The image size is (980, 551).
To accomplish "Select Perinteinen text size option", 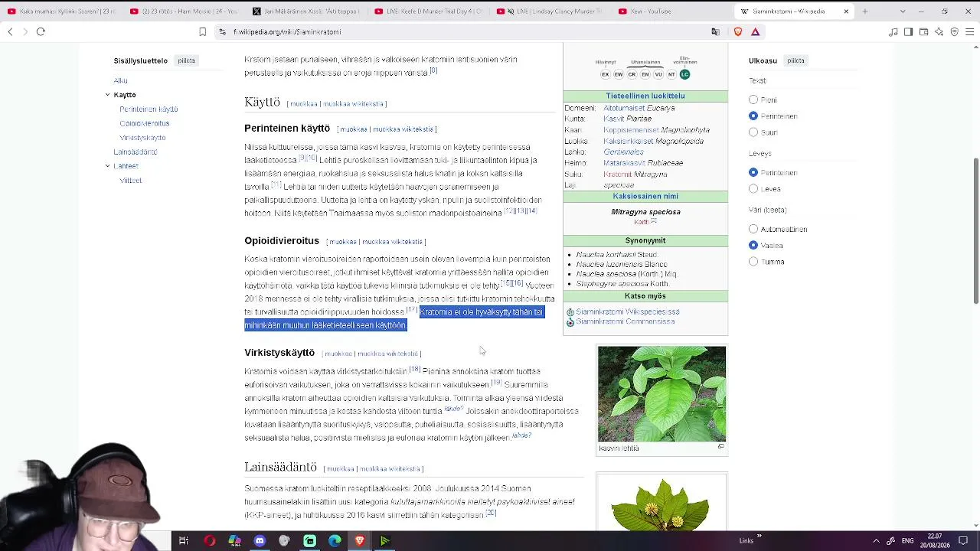I will point(753,116).
